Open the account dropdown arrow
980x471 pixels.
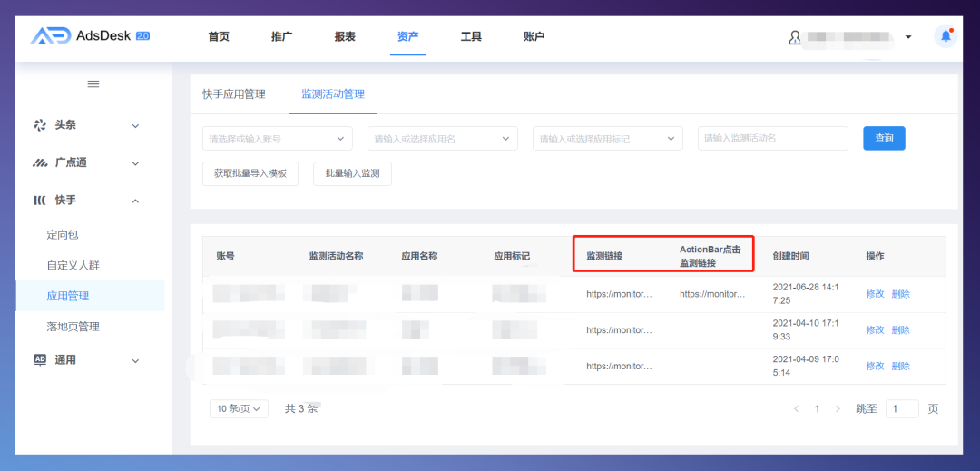pos(908,37)
